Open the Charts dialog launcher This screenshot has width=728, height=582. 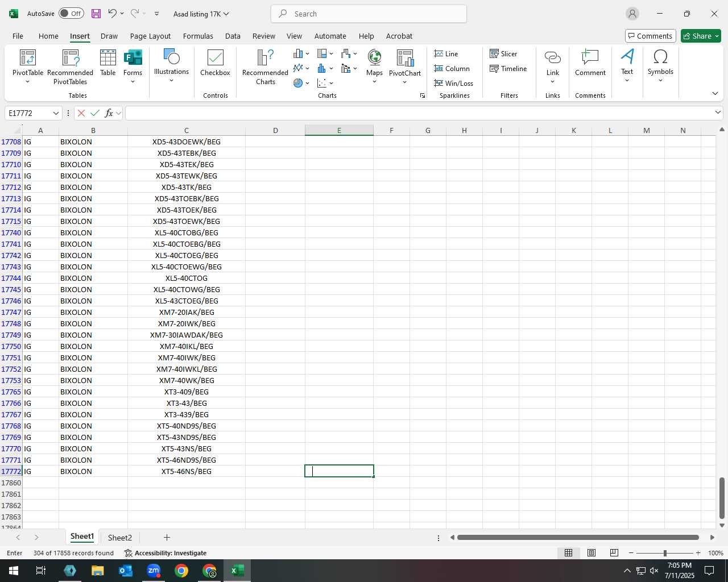pyautogui.click(x=423, y=95)
